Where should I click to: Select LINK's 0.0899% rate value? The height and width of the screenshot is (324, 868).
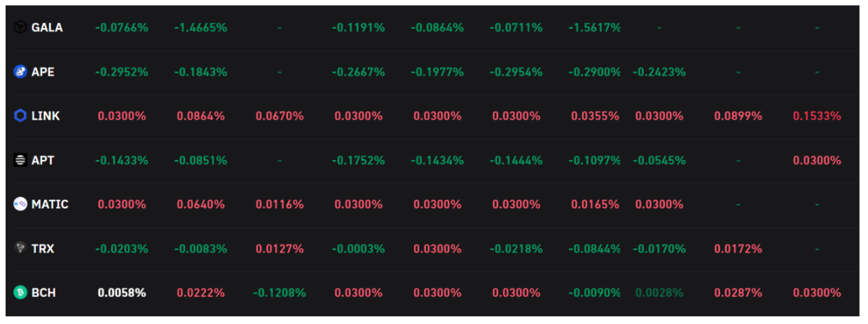coord(738,116)
